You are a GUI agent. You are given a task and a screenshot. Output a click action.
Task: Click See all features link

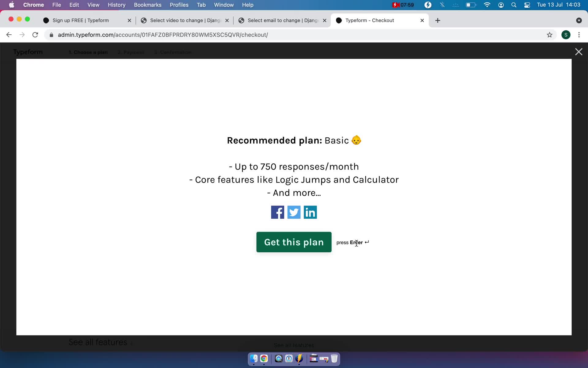tap(98, 343)
